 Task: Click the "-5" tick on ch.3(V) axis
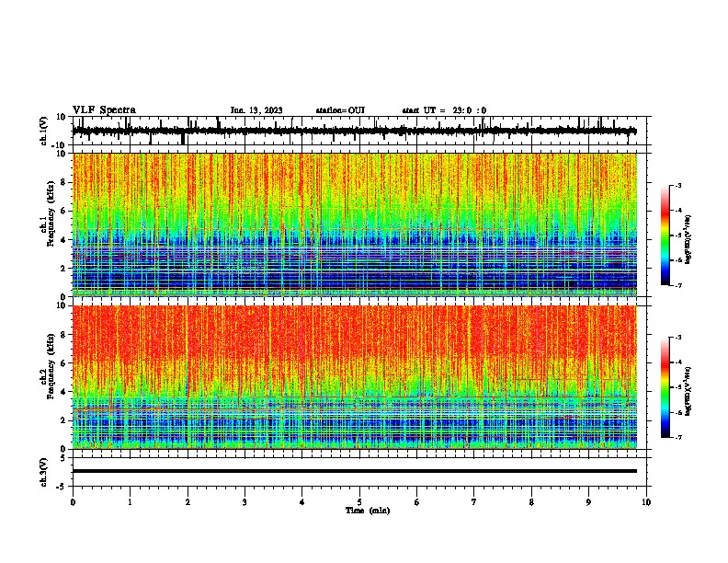pos(63,486)
